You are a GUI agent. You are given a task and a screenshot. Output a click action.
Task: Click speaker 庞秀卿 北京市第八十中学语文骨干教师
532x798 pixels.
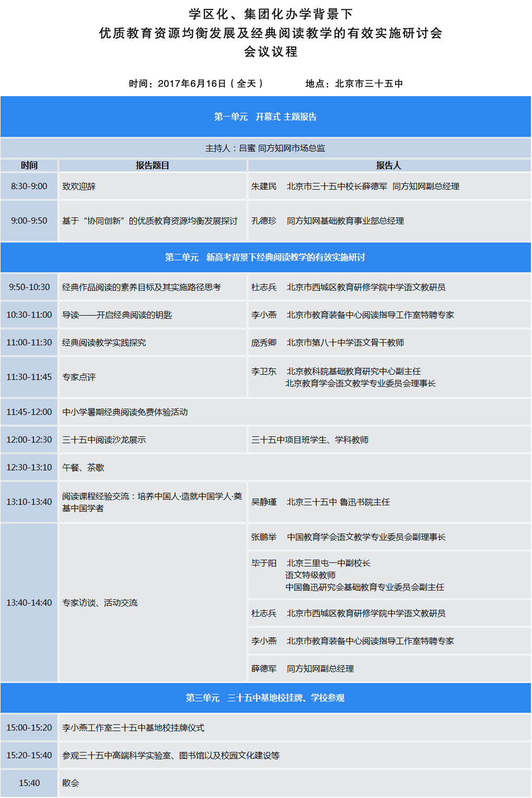(x=328, y=343)
